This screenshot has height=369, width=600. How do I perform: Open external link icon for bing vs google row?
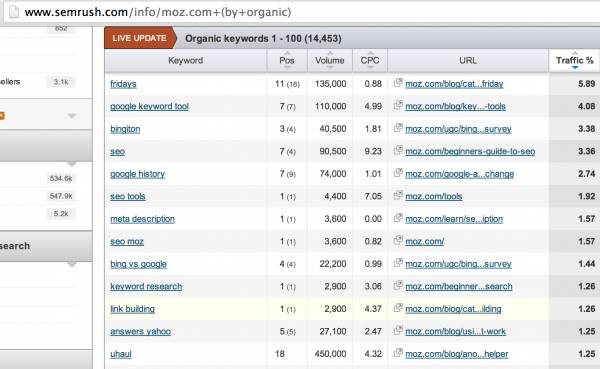click(398, 263)
